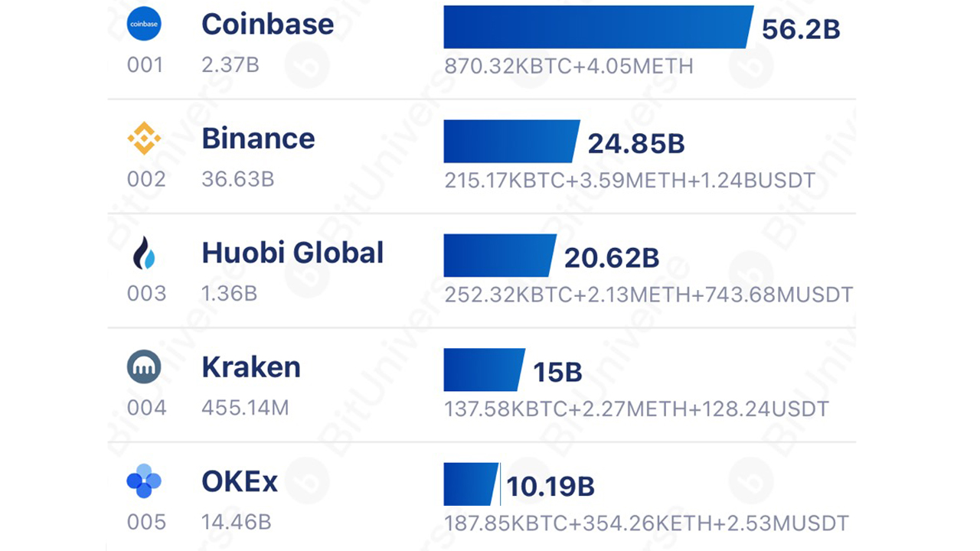This screenshot has height=551, width=980.
Task: Click Binance's 36.63B volume figure
Action: tap(237, 179)
